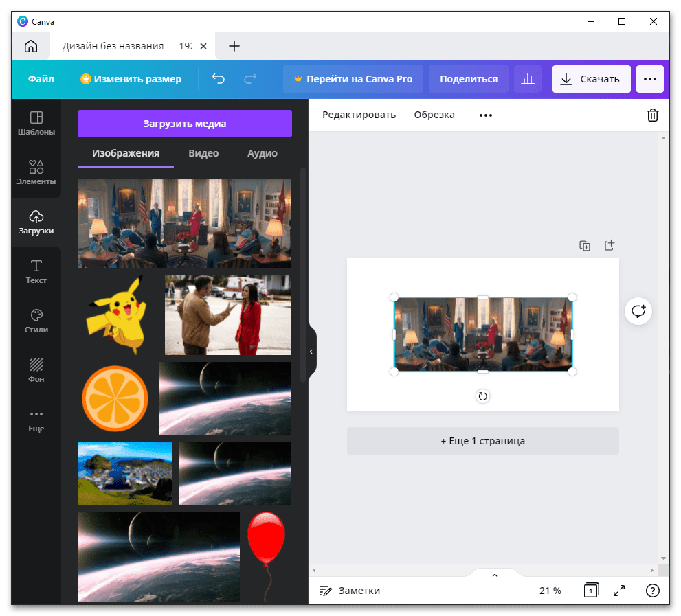
Task: Click Скачать to download design
Action: [x=591, y=79]
